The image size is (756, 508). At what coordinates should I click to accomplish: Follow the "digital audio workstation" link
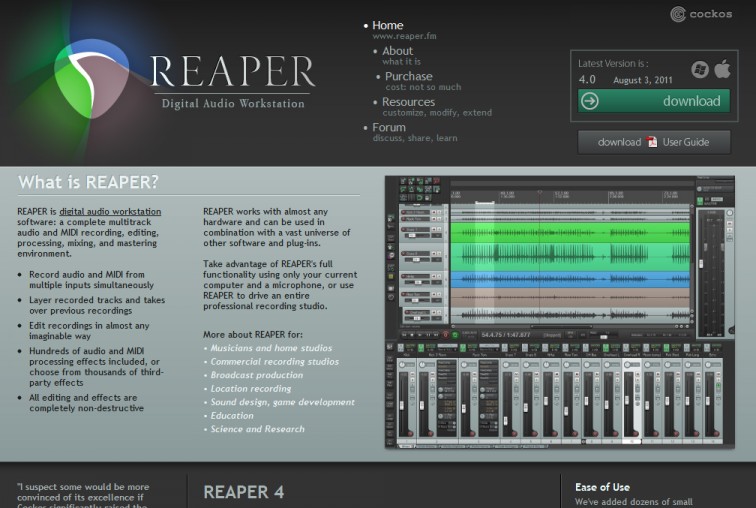pos(110,212)
